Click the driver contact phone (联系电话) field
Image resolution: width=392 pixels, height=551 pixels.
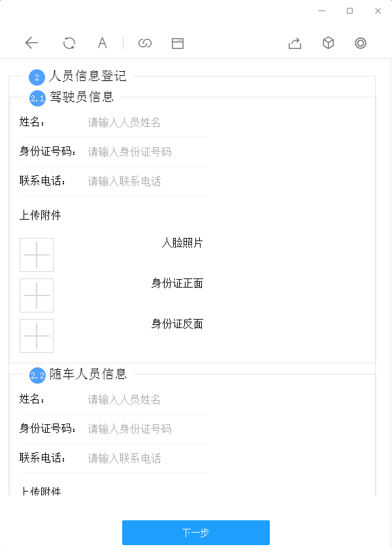click(x=147, y=181)
